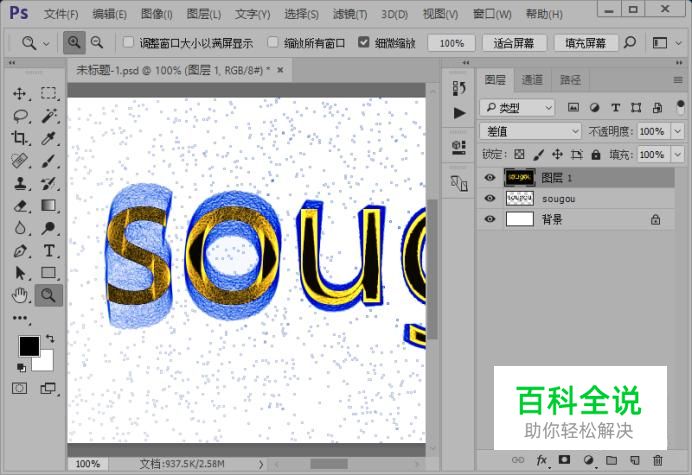Image resolution: width=692 pixels, height=475 pixels.
Task: Open the 滤镜(T) menu
Action: (x=350, y=14)
